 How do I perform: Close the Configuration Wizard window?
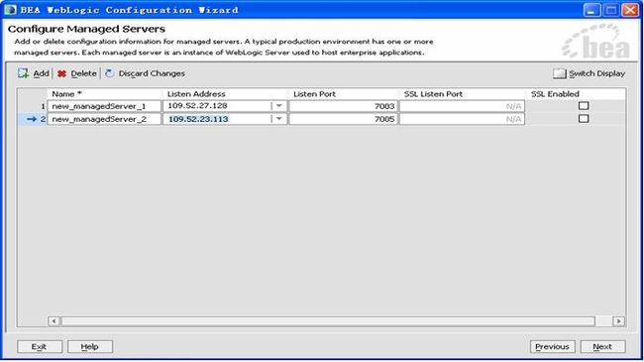(x=630, y=10)
